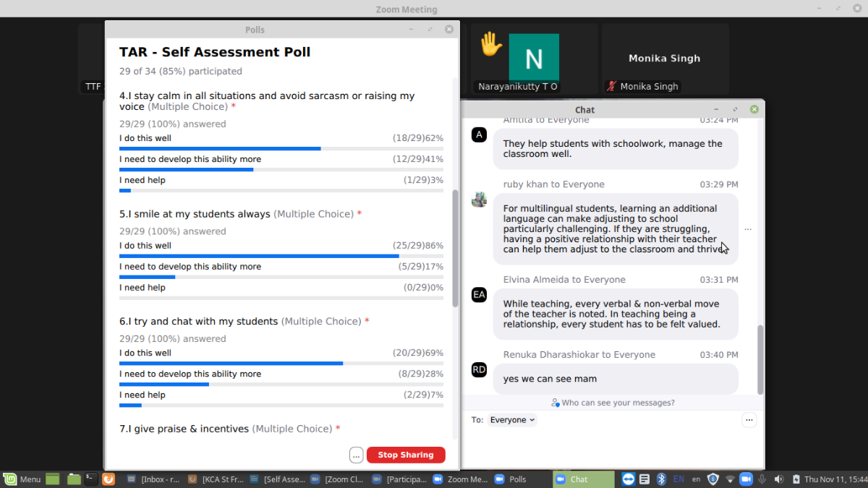Open the Linux Mint Menu

22,479
